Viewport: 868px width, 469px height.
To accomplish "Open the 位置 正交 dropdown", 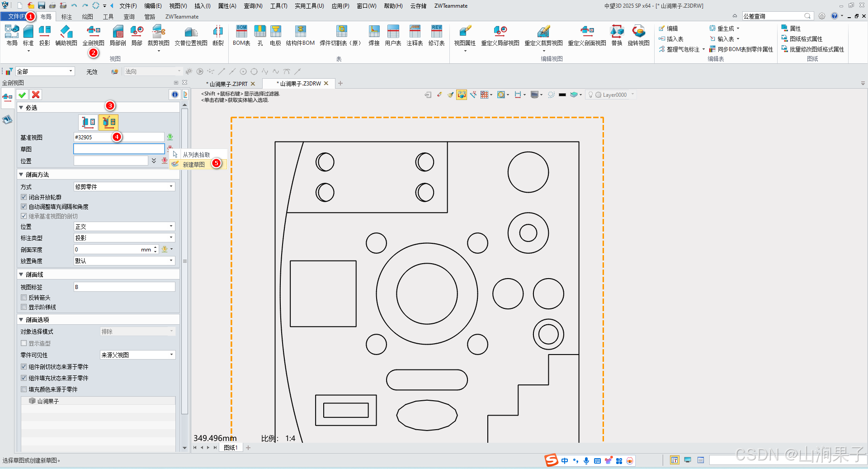I will [124, 226].
